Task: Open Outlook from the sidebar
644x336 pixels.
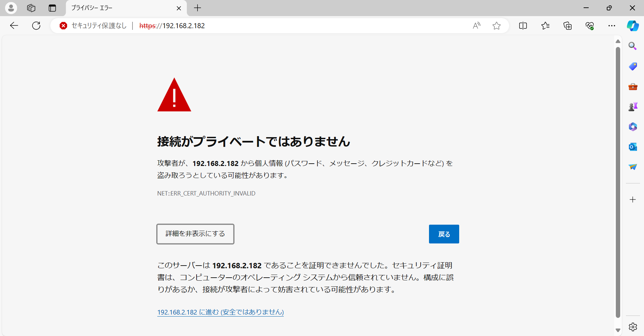Action: [x=633, y=147]
